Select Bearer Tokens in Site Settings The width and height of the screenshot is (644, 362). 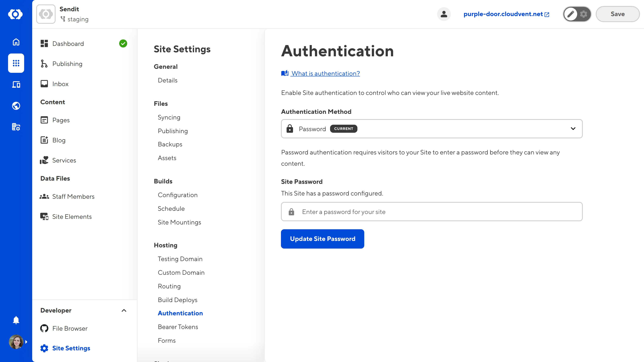[x=178, y=327]
